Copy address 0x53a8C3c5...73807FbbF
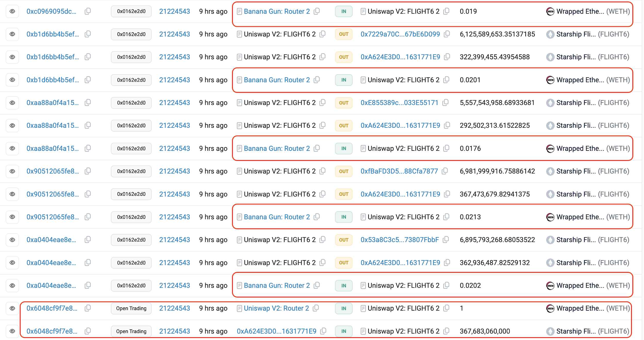The image size is (644, 340). pyautogui.click(x=446, y=240)
